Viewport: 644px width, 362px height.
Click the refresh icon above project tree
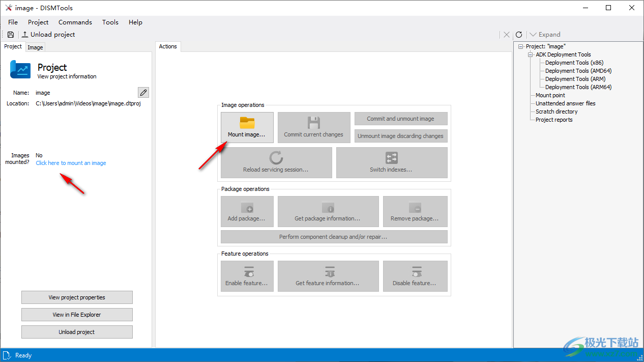(519, 35)
